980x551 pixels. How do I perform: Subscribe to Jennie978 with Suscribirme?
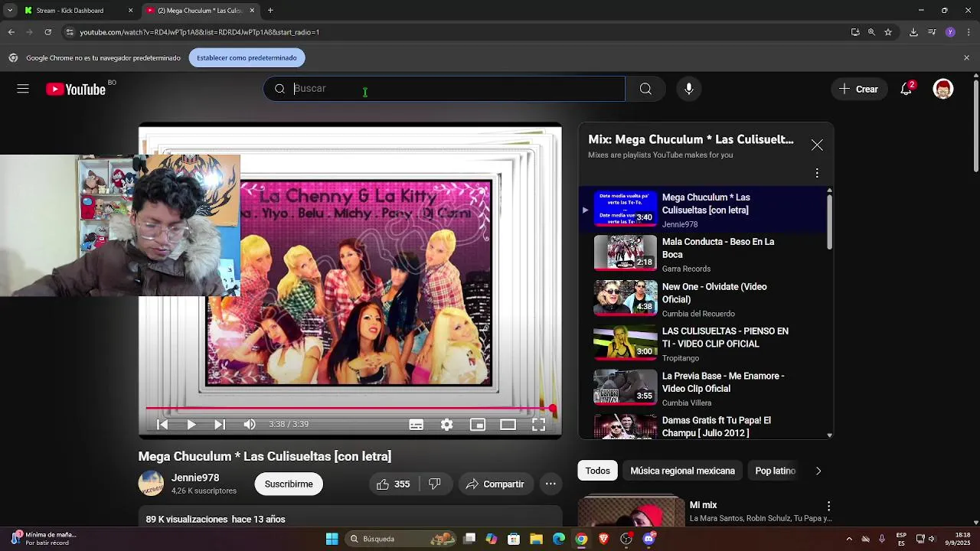289,484
